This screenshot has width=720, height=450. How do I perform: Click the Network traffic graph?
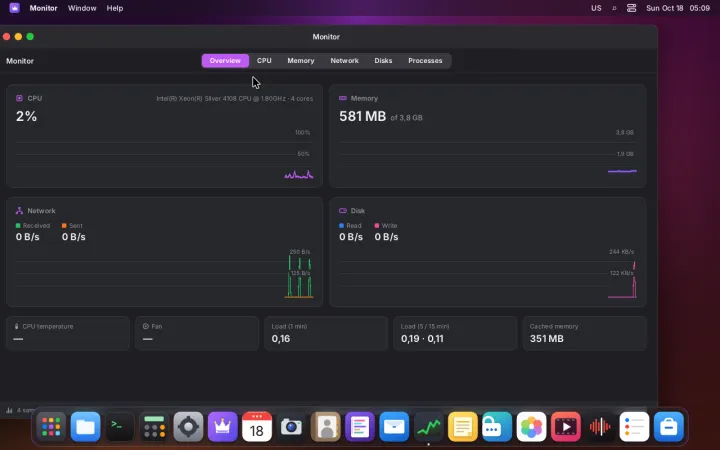[x=164, y=274]
